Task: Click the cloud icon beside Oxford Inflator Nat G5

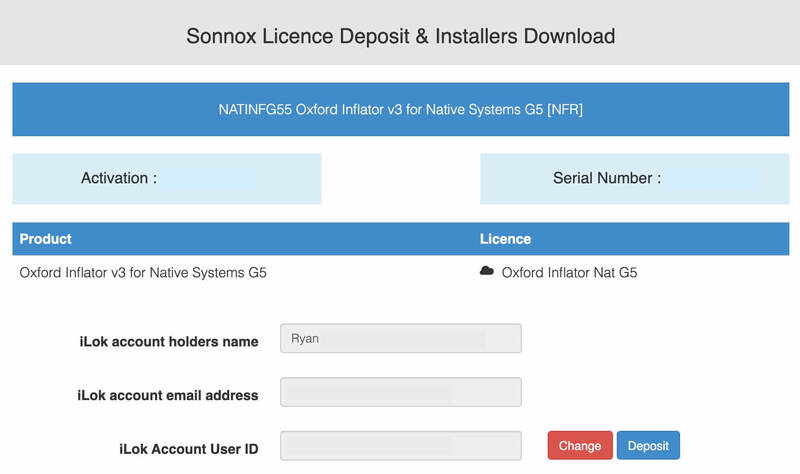Action: [x=487, y=271]
